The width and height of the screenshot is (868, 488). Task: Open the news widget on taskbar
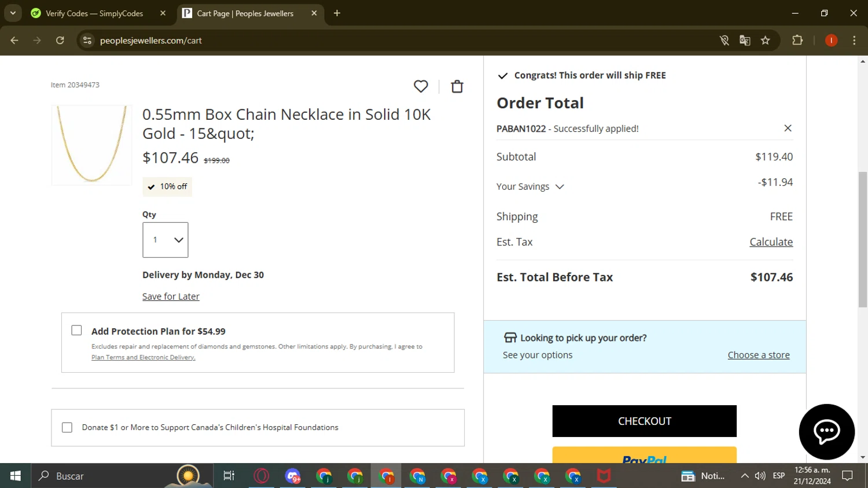[703, 476]
